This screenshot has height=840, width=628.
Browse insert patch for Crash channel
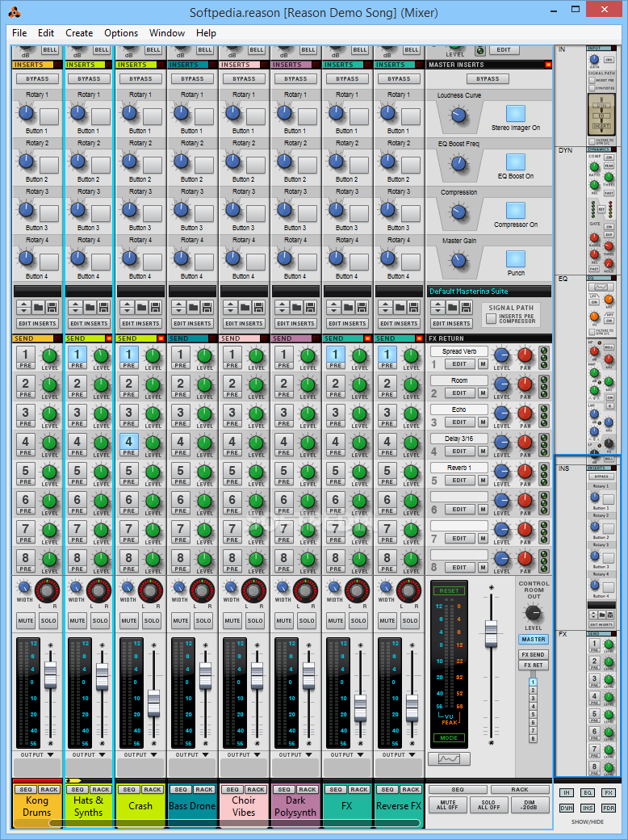click(x=140, y=308)
